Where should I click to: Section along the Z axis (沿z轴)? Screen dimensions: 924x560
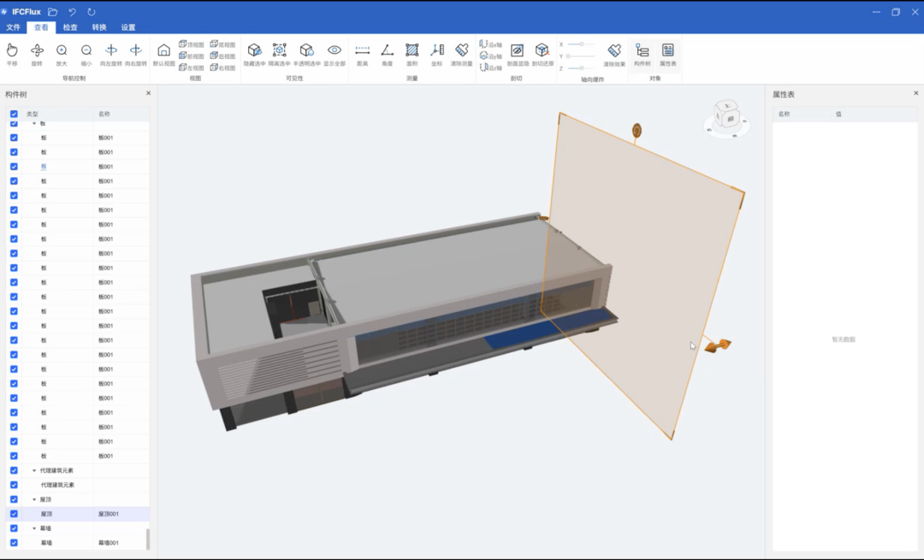(x=490, y=68)
